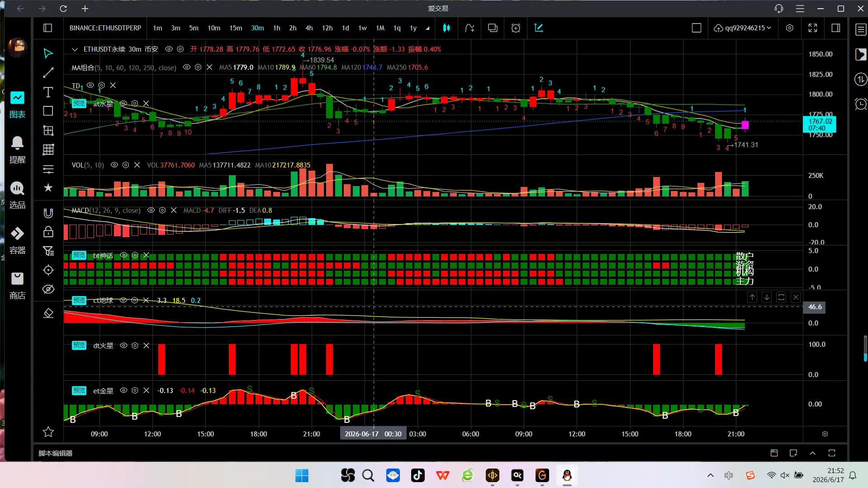Toggle visibility of the TD indicator
The width and height of the screenshot is (868, 488).
click(90, 85)
